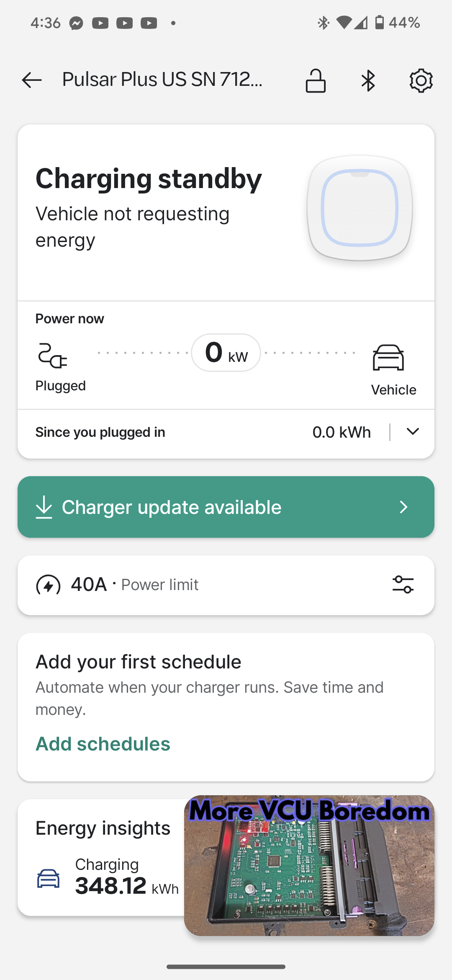The width and height of the screenshot is (452, 980).
Task: Tap the chevron on update banner
Action: (403, 507)
